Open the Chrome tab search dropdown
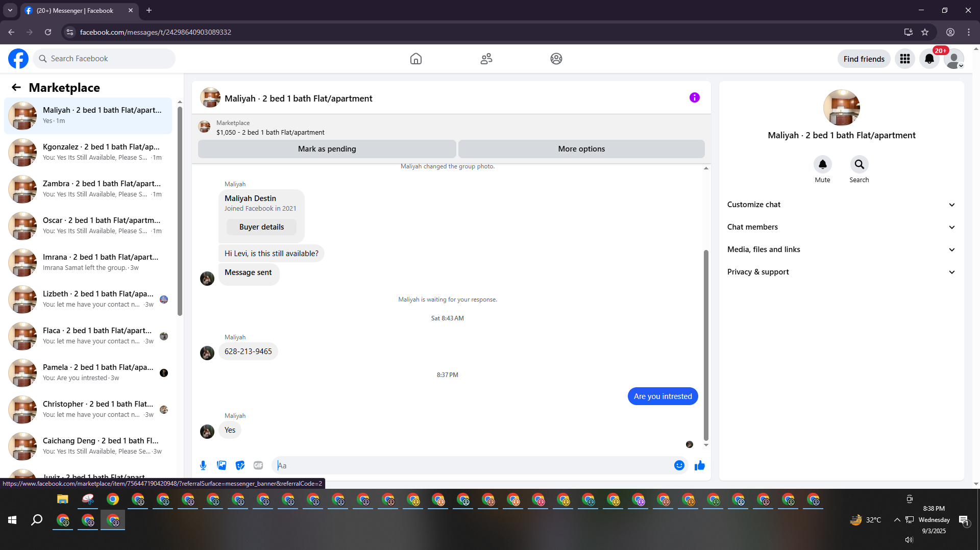The width and height of the screenshot is (980, 550). pyautogui.click(x=10, y=10)
